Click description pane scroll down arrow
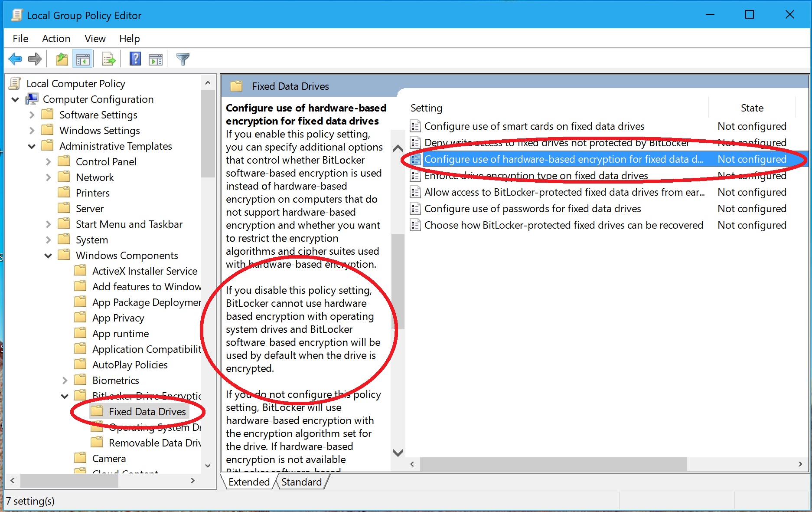 pyautogui.click(x=398, y=453)
